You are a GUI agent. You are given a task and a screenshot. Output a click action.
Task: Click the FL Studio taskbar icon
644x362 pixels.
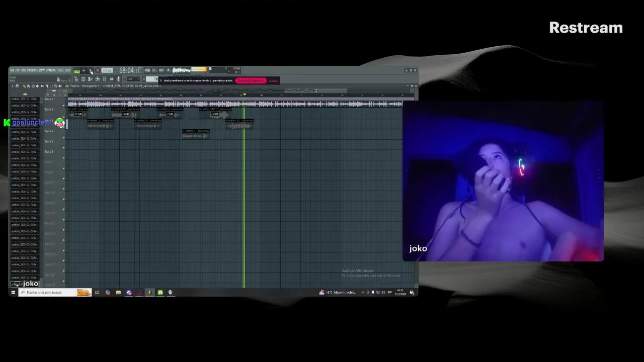[150, 292]
